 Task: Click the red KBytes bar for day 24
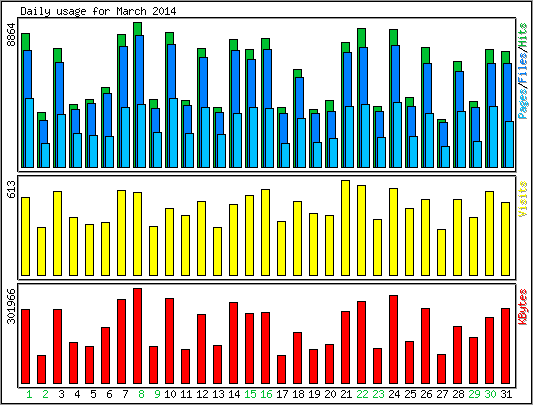pyautogui.click(x=394, y=339)
